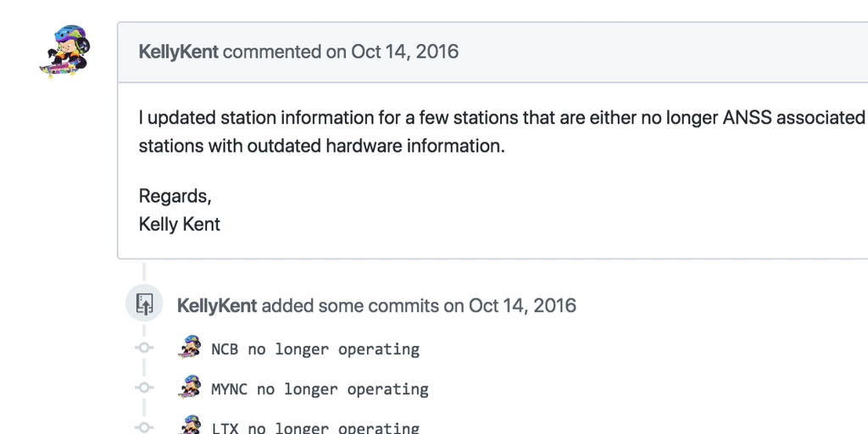The height and width of the screenshot is (434, 868).
Task: Click the 'I updated station information' sentence
Action: (x=500, y=118)
